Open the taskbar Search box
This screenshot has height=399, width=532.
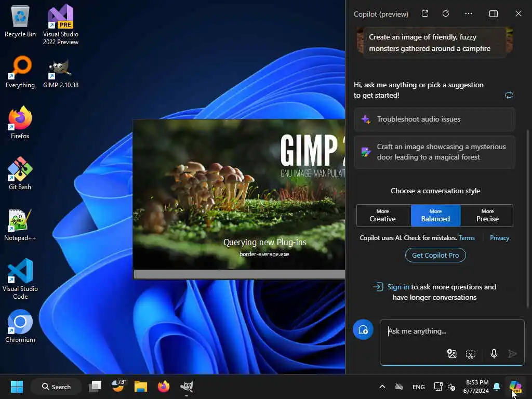[56, 387]
